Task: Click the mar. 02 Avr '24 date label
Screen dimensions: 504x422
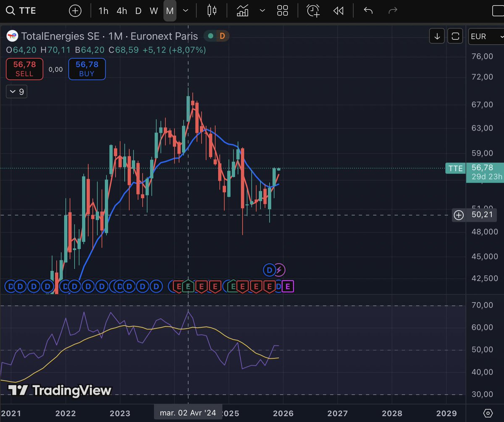Action: [x=188, y=413]
